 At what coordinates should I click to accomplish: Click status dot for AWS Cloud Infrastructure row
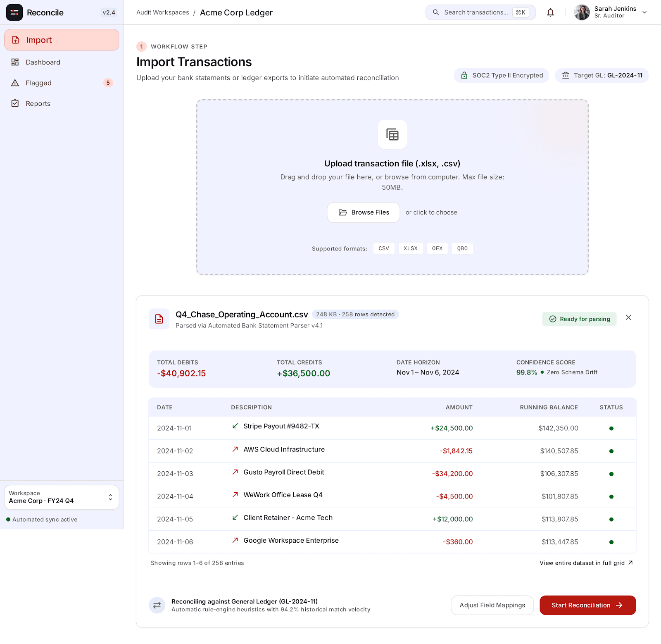[611, 451]
